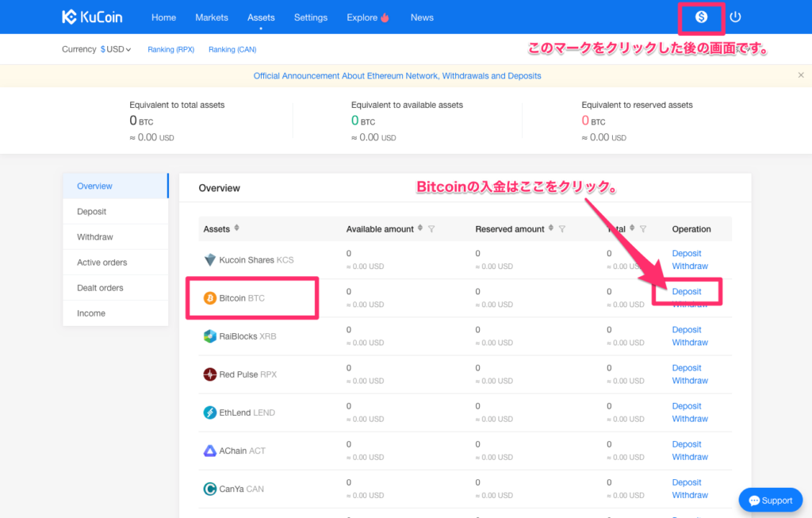The image size is (812, 518).
Task: Open Settings in the top navigation
Action: (x=311, y=17)
